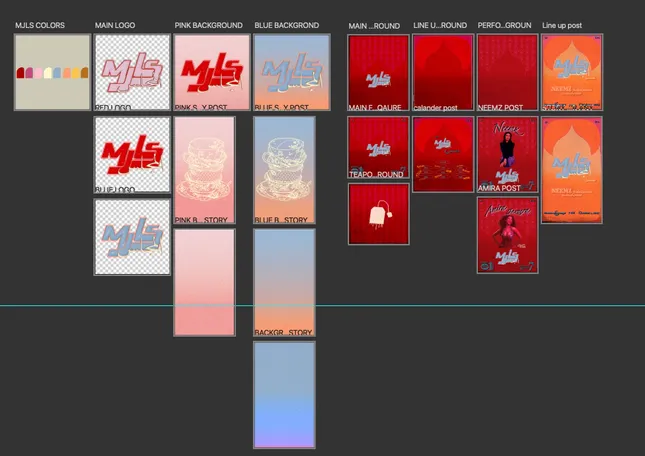Screen dimensions: 645x456
Task: Pick the peach swatch in MJLS COLORS
Action: pyautogui.click(x=66, y=73)
